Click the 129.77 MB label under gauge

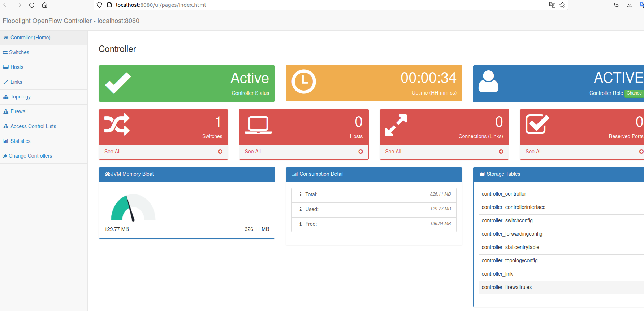(x=117, y=229)
